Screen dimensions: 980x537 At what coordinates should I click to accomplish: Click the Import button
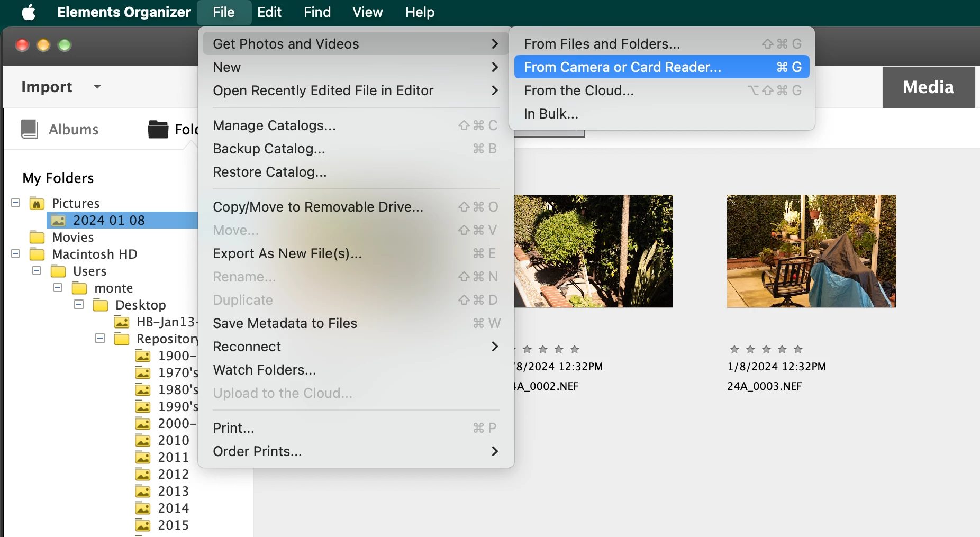(47, 86)
